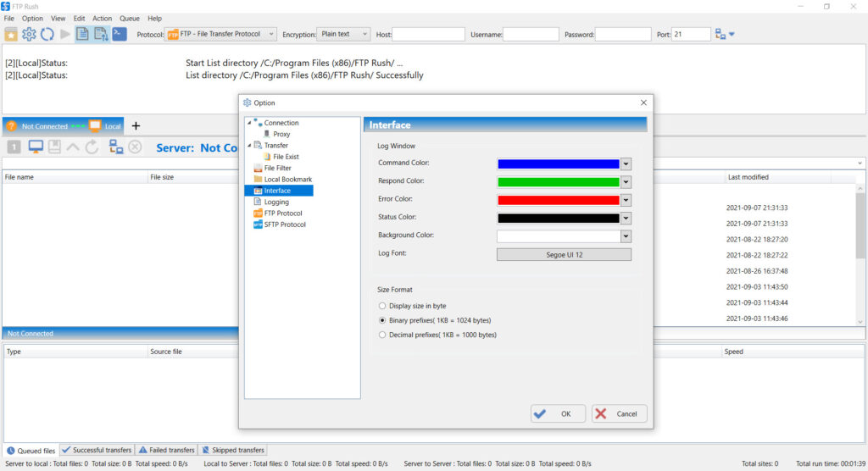Viewport: 868px width, 471px height.
Task: Open the Encryption Plain text dropdown
Action: click(343, 35)
